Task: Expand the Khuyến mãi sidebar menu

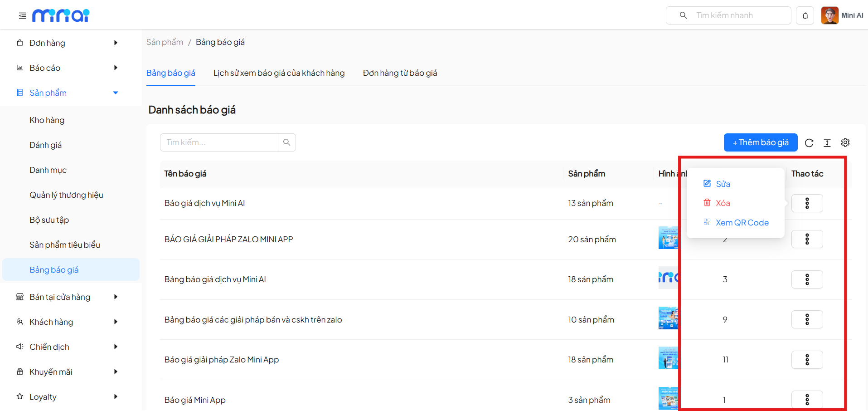Action: [x=116, y=372]
